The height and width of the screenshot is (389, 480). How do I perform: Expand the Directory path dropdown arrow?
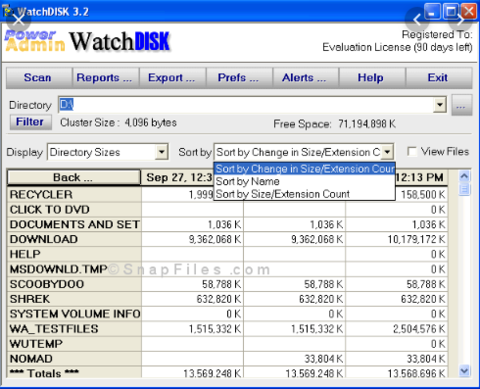point(440,105)
